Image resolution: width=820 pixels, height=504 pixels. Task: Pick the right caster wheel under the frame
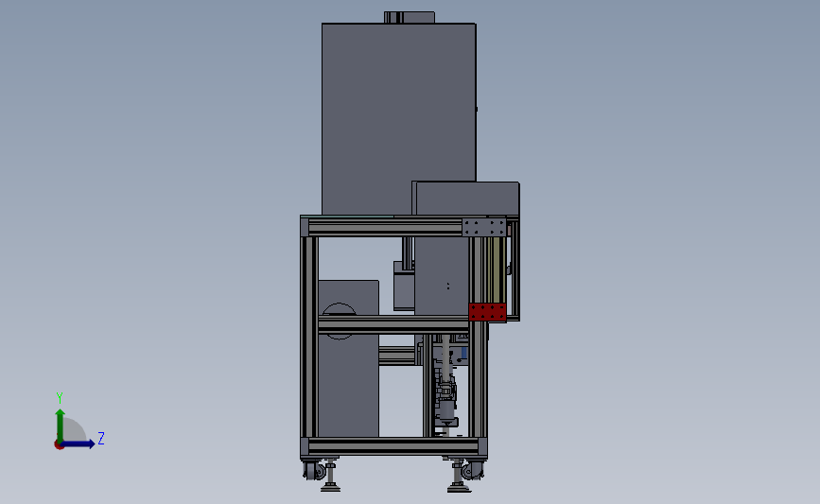tap(472, 470)
